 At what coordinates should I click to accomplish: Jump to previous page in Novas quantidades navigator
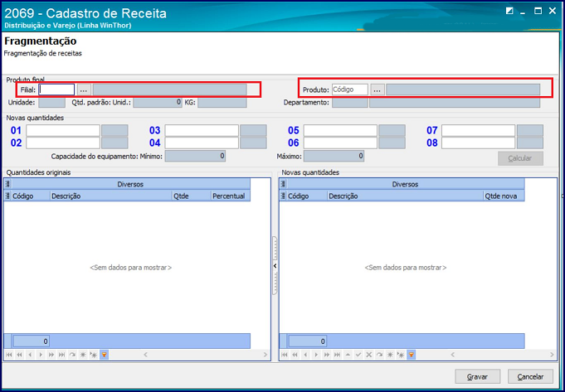pos(295,355)
